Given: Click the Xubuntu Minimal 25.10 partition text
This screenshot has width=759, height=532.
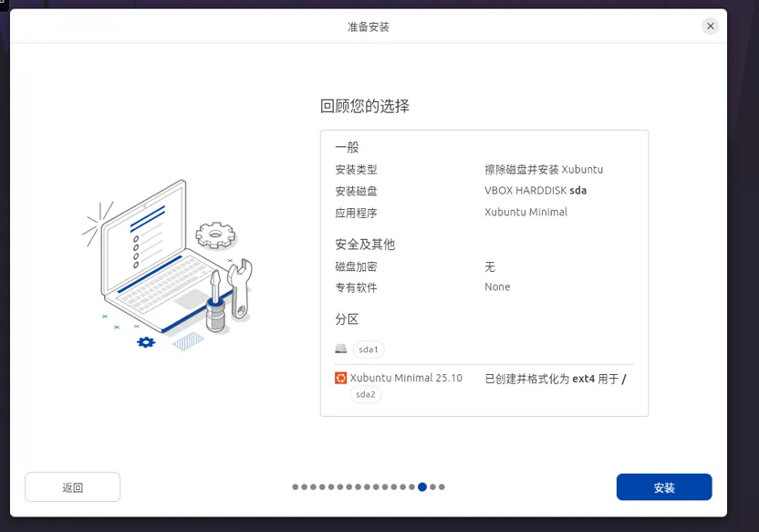Looking at the screenshot, I should pos(406,378).
